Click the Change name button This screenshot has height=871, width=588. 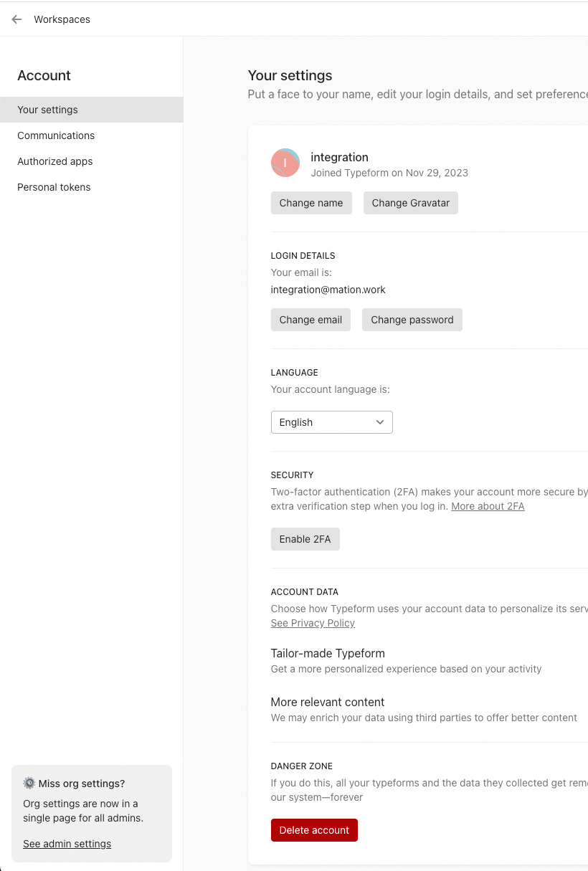(x=311, y=203)
